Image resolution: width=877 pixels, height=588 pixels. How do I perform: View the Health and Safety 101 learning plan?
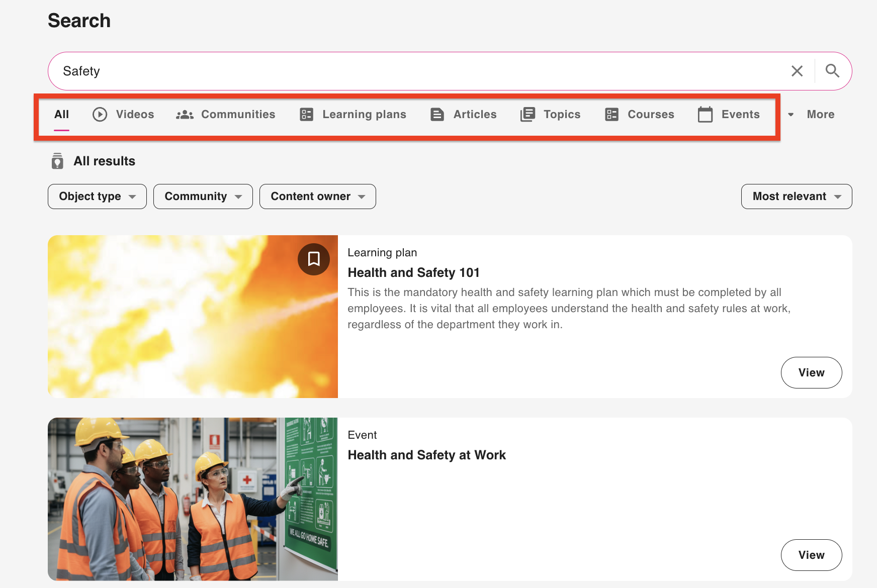[811, 372]
